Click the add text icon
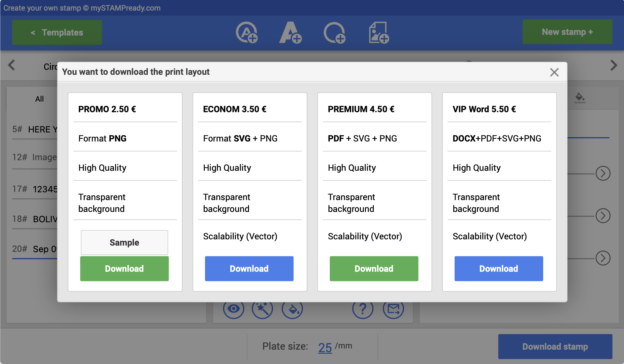The width and height of the screenshot is (624, 364). coord(290,32)
